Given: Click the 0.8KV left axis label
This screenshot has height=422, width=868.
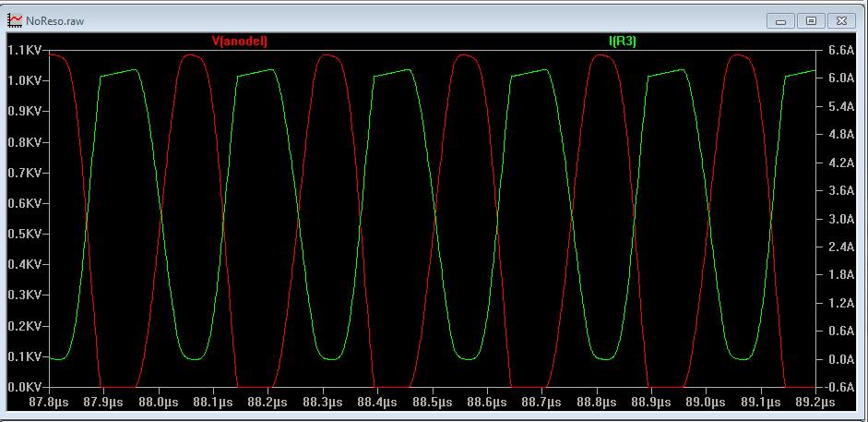Looking at the screenshot, I should (x=25, y=142).
